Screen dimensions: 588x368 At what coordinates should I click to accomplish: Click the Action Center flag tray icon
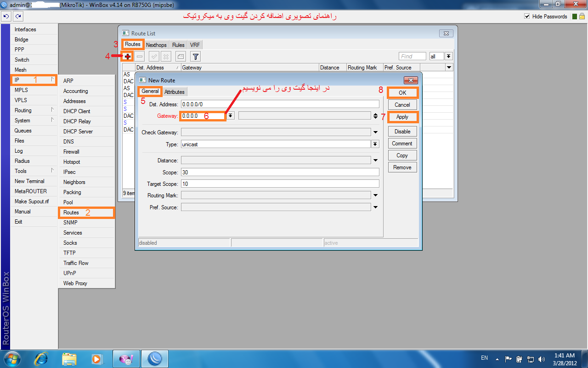point(508,359)
